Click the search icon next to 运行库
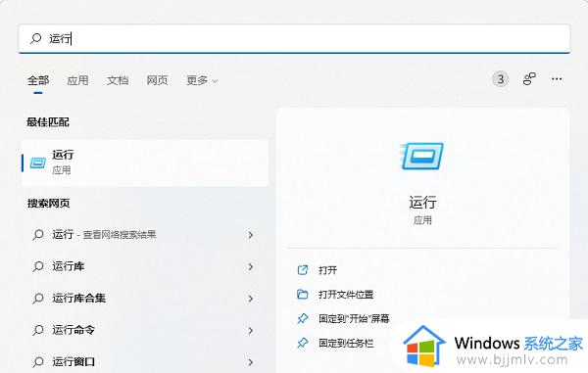The width and height of the screenshot is (588, 373). point(38,266)
